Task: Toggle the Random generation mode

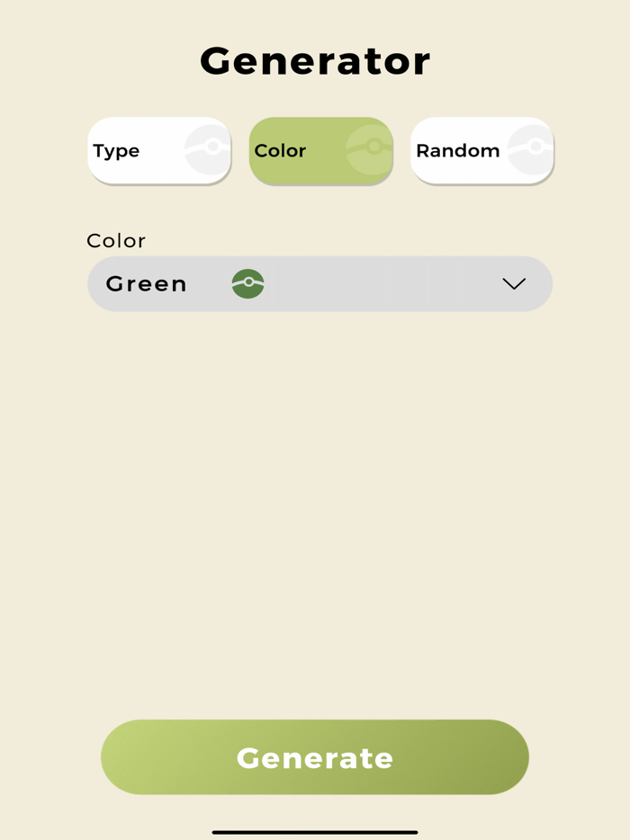Action: click(x=482, y=151)
